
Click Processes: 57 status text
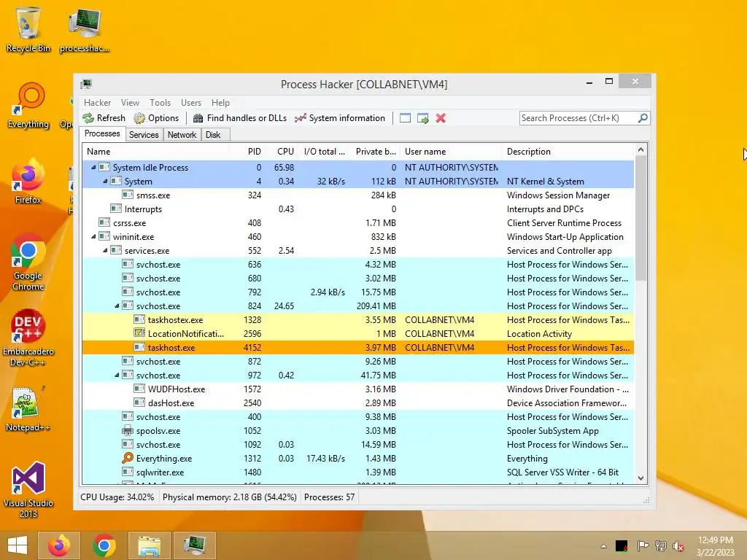329,497
